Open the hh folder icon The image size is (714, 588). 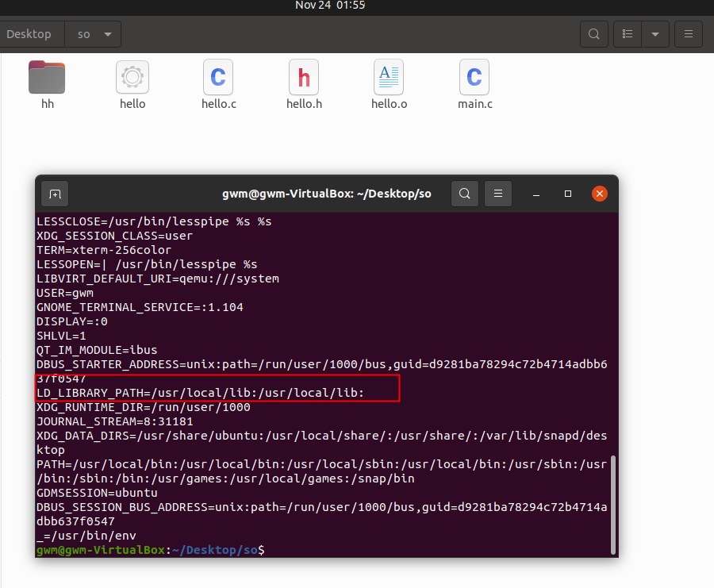tap(47, 77)
